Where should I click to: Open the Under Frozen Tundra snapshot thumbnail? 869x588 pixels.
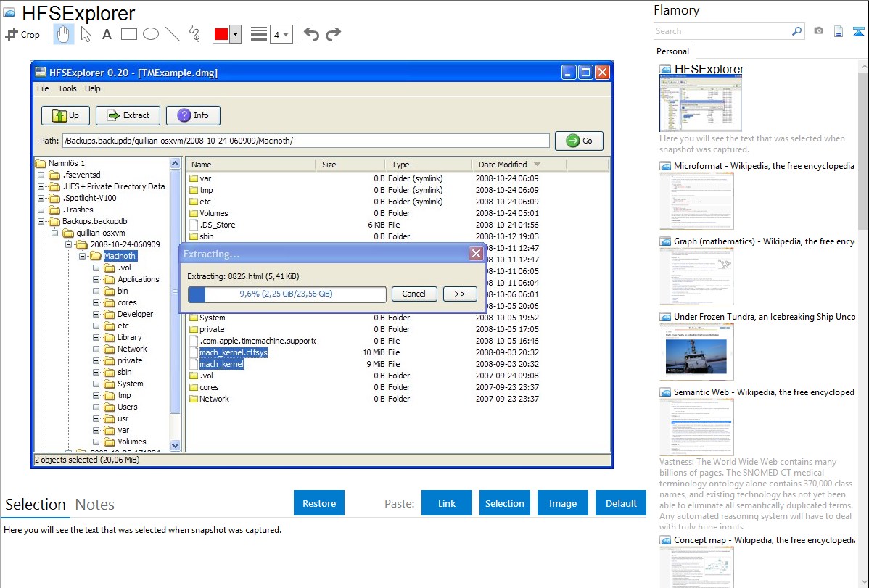pyautogui.click(x=696, y=352)
